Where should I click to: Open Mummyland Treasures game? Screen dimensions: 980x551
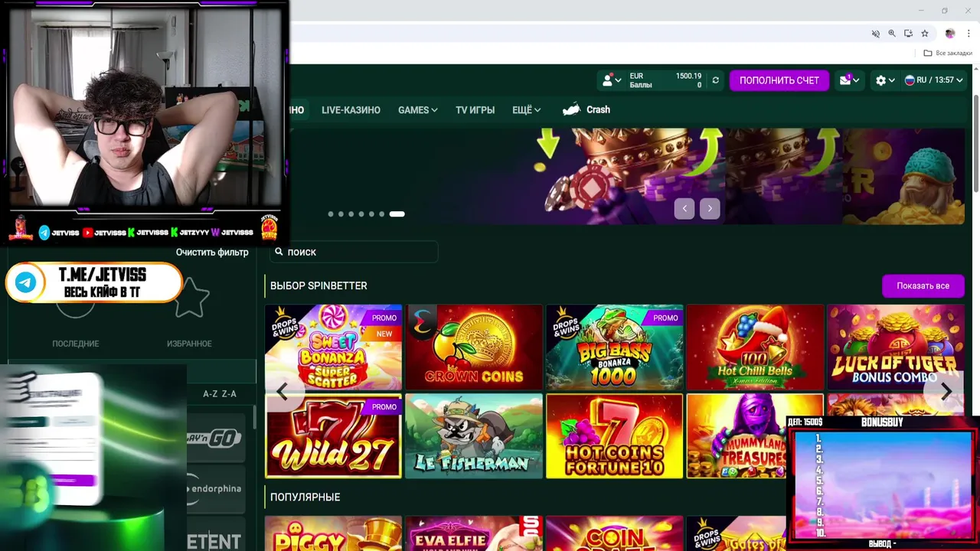click(x=755, y=436)
